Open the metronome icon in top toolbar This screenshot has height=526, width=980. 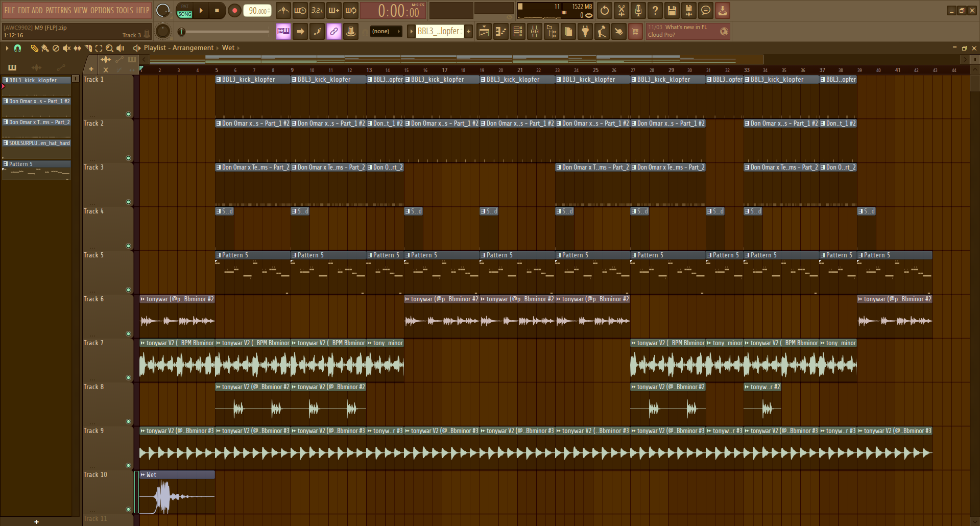[283, 10]
